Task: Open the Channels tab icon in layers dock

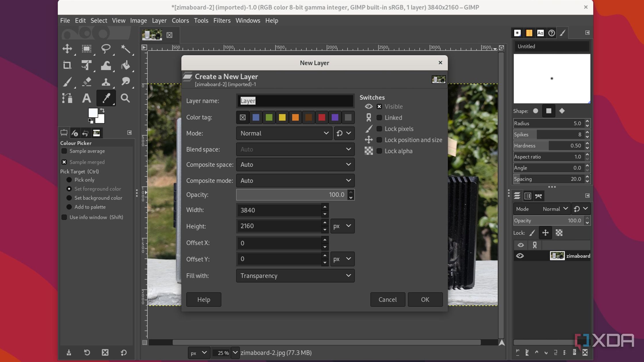Action: click(x=528, y=196)
